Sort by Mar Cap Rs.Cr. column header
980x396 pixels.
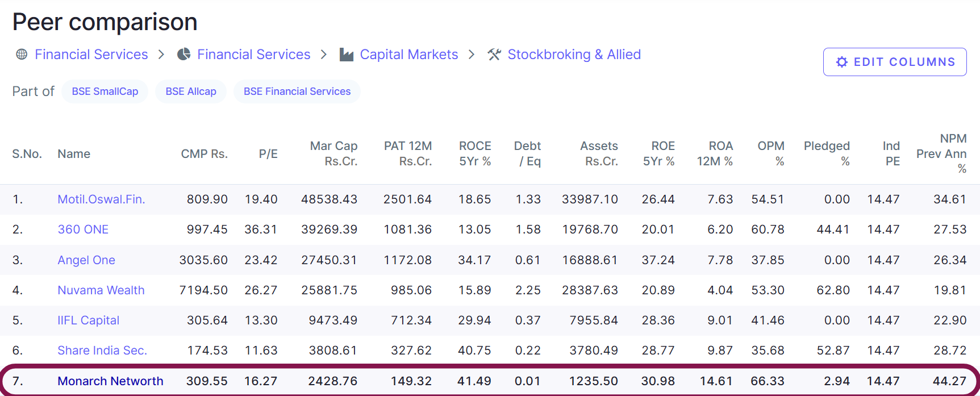click(x=333, y=154)
